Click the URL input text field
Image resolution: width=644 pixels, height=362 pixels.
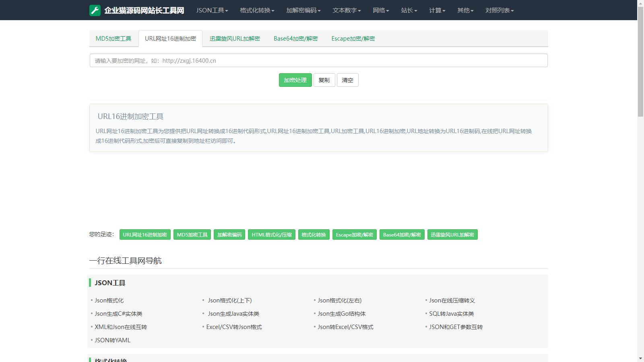click(x=318, y=61)
